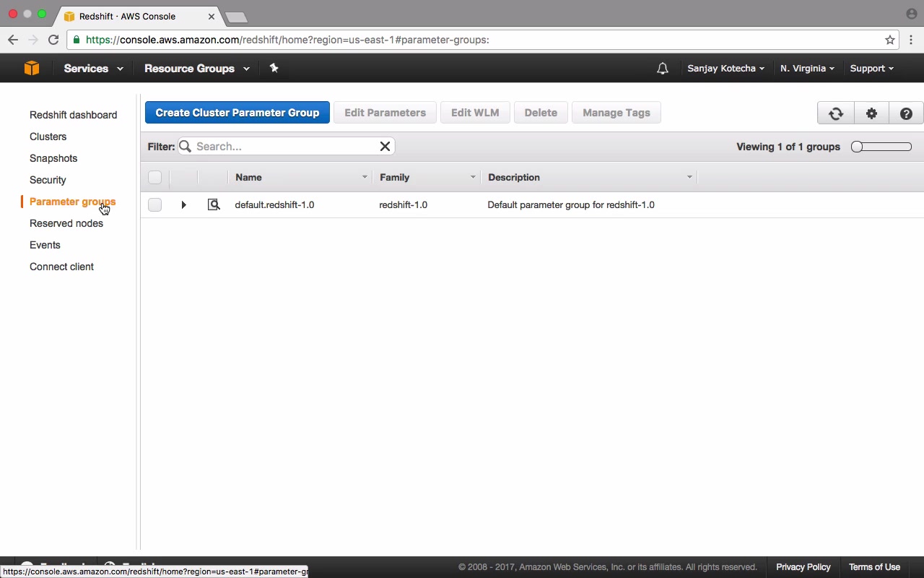Open the Resource Groups dropdown
The height and width of the screenshot is (578, 924).
click(x=197, y=69)
